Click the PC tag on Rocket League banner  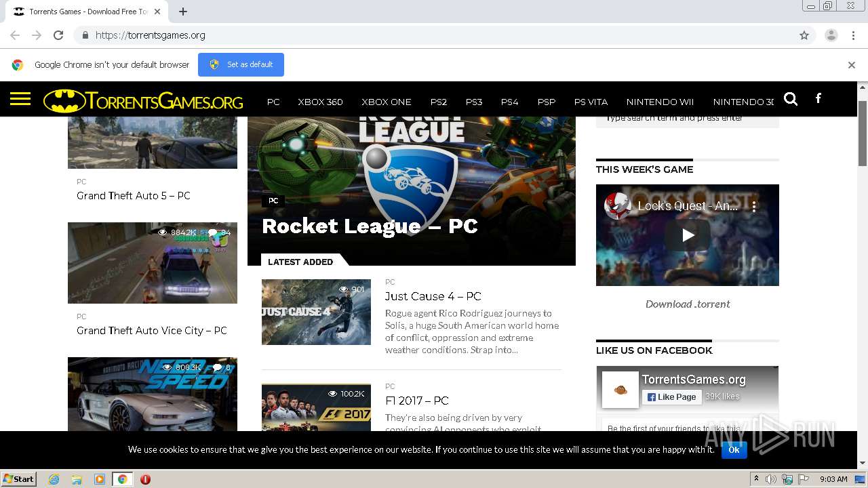273,201
